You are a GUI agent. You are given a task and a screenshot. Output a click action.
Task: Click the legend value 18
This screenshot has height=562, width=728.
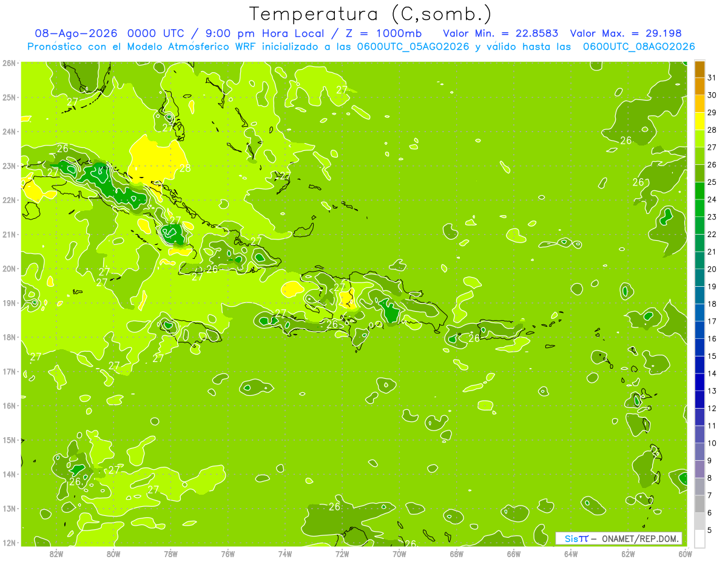point(712,304)
